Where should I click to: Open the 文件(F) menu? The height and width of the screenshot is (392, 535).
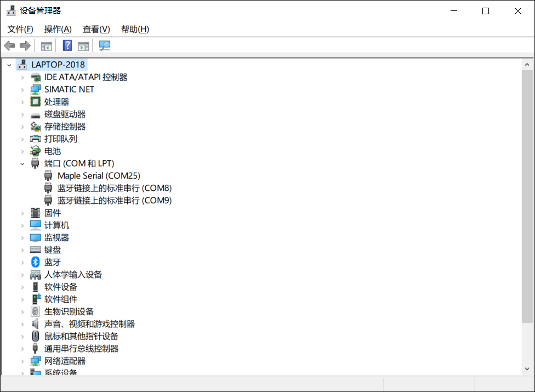pyautogui.click(x=20, y=29)
